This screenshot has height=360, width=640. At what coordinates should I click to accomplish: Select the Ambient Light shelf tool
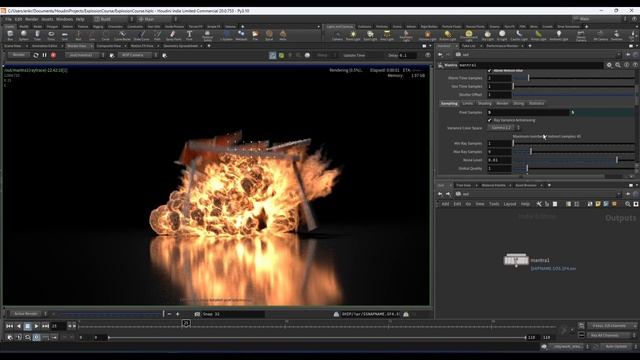click(x=559, y=36)
